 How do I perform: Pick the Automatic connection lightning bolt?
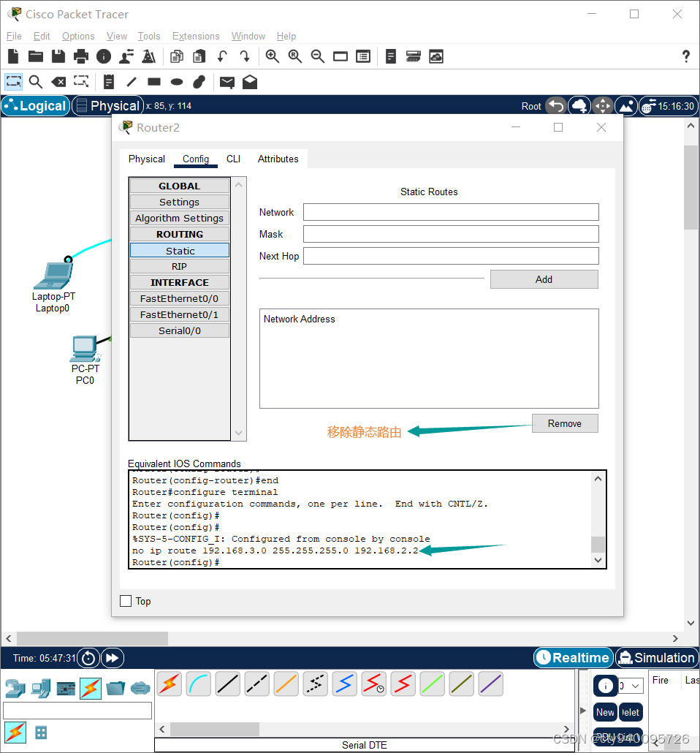pyautogui.click(x=169, y=684)
